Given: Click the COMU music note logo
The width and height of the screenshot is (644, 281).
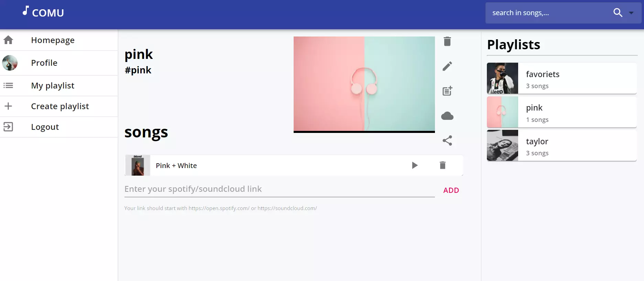Looking at the screenshot, I should point(26,11).
